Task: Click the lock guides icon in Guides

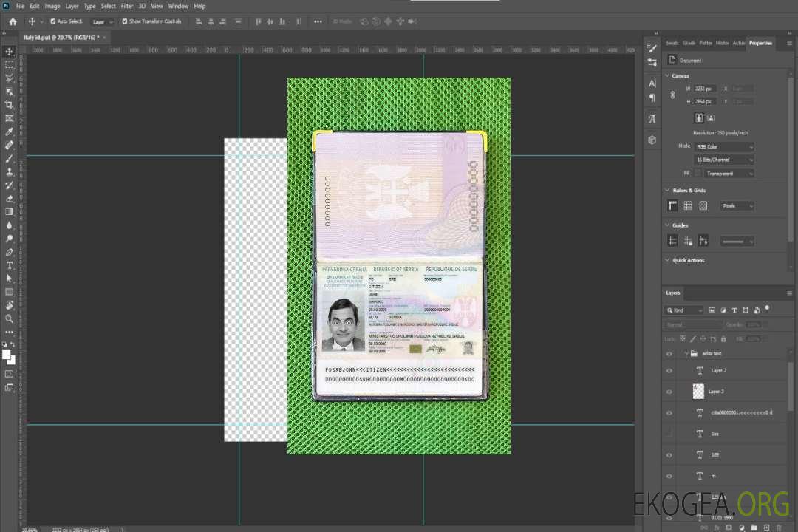Action: [x=688, y=242]
